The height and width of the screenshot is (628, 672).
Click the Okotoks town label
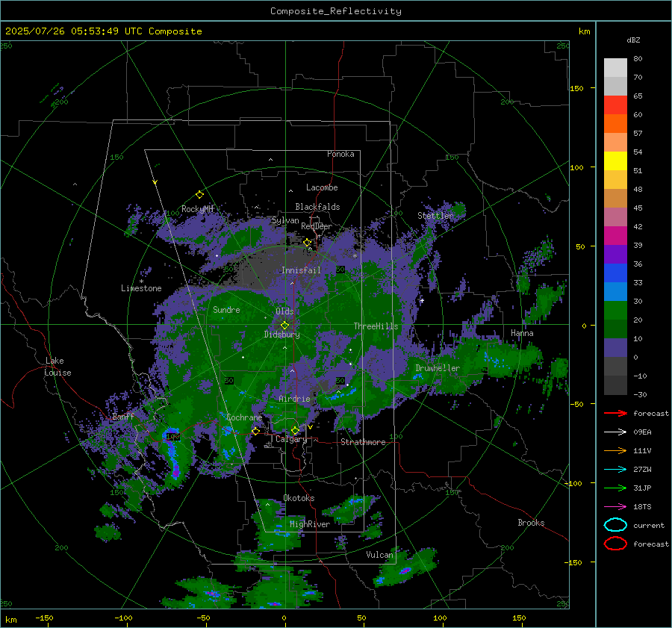299,498
